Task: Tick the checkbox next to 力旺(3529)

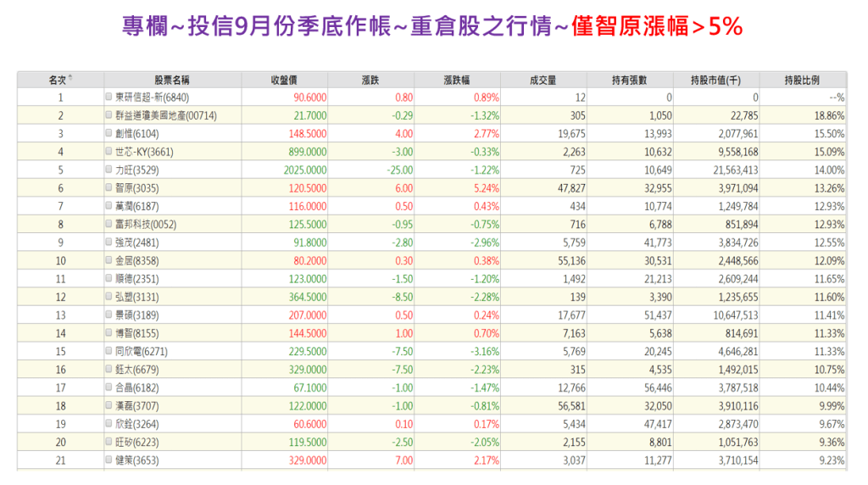Action: point(108,170)
